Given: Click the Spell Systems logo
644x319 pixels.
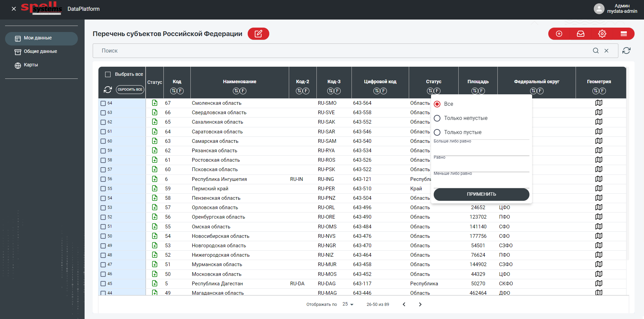Looking at the screenshot, I should (41, 8).
